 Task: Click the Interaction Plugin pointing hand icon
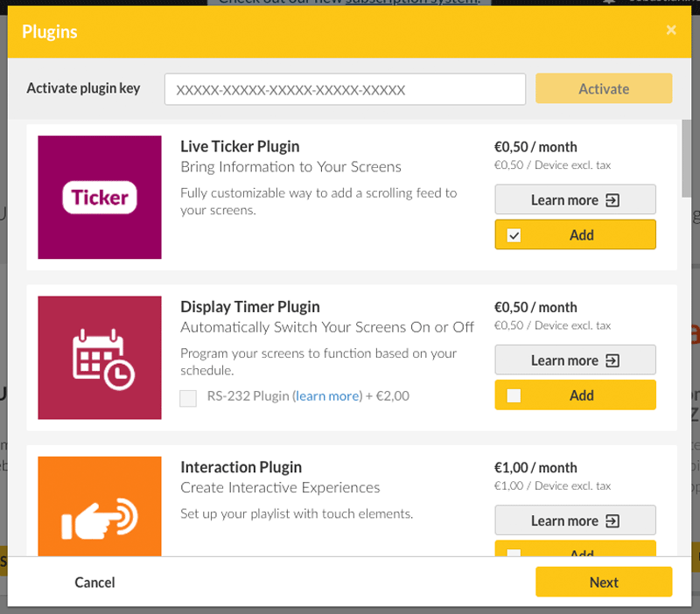coord(100,519)
